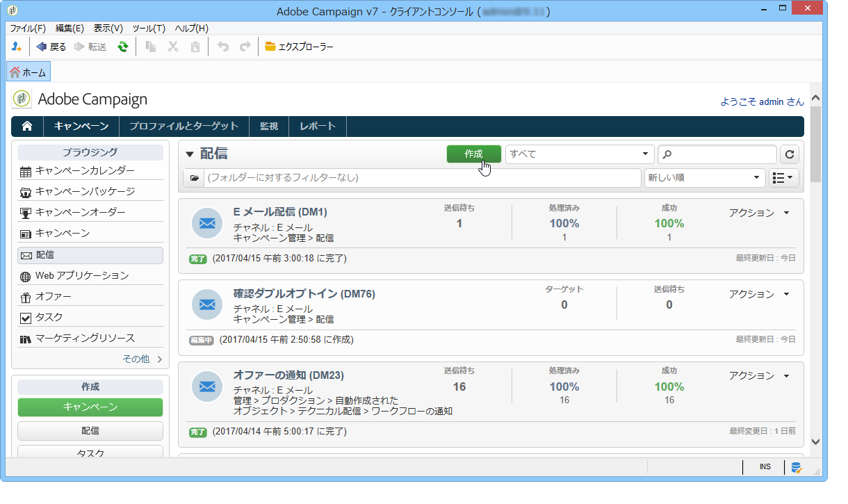Click the redo arrow icon
Viewport: 848px width, 504px height.
245,47
